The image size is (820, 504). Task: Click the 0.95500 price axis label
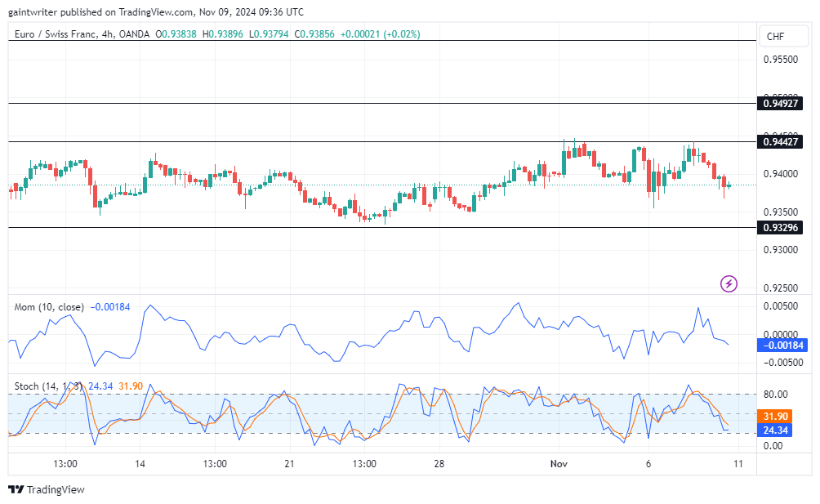point(781,60)
